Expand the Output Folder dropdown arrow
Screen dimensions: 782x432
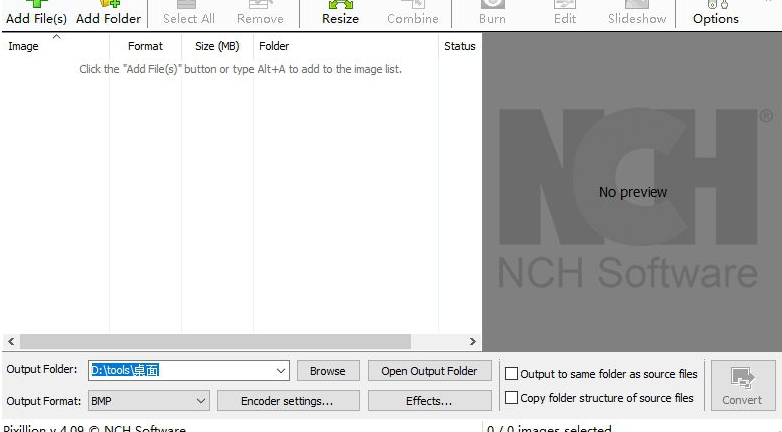[281, 371]
